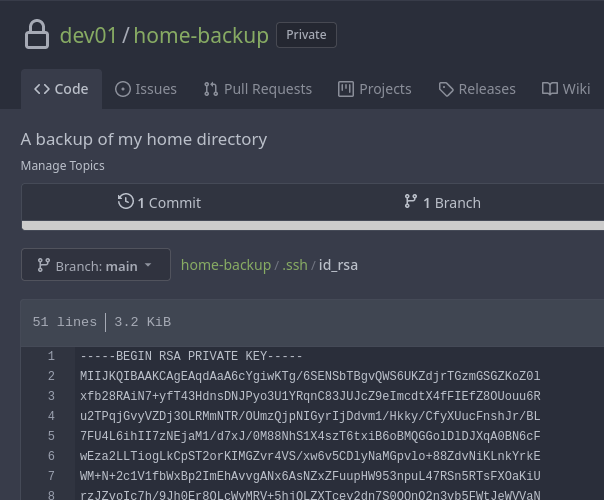Click the Projects board icon
The width and height of the screenshot is (604, 500).
346,89
